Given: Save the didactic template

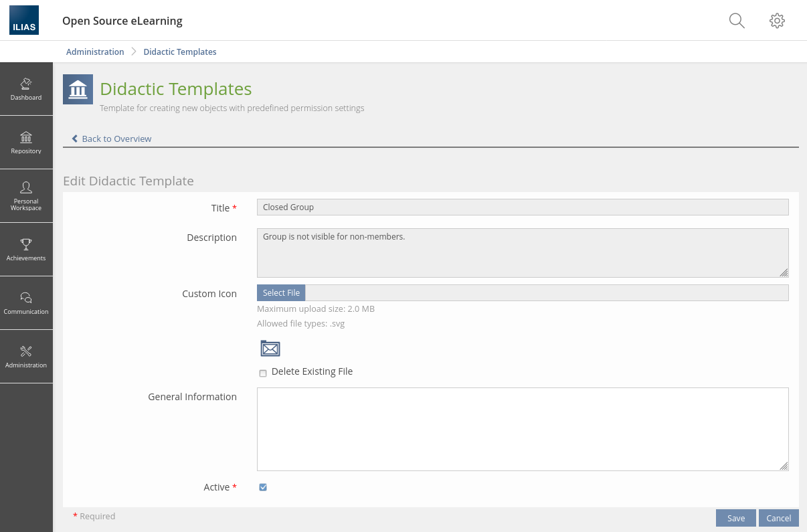Looking at the screenshot, I should (736, 518).
